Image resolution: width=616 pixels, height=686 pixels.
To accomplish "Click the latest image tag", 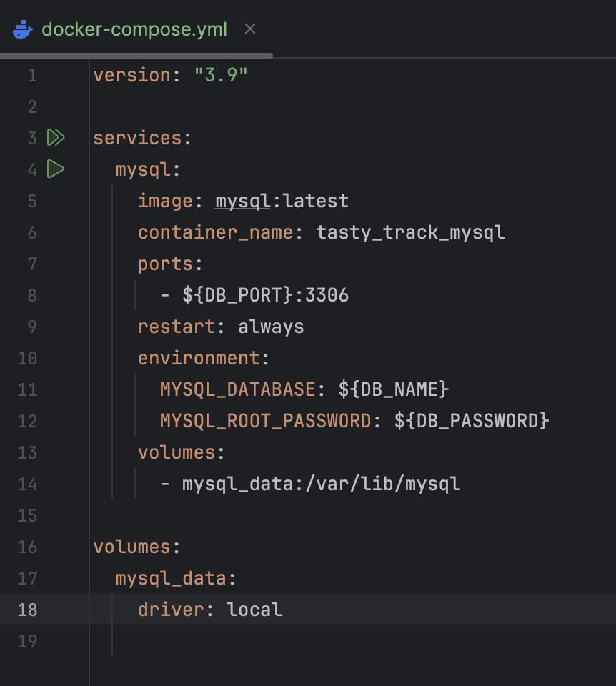I will [315, 201].
